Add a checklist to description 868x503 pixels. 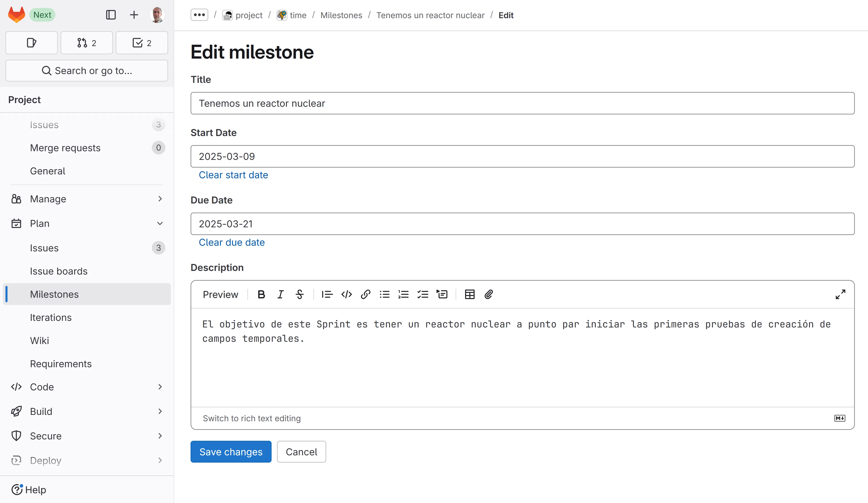(x=423, y=295)
